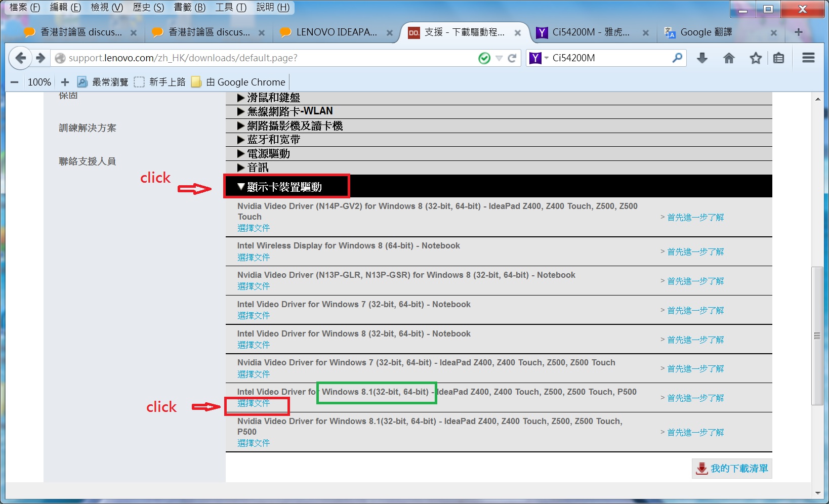Open the 檔案 (F) menu

[25, 7]
